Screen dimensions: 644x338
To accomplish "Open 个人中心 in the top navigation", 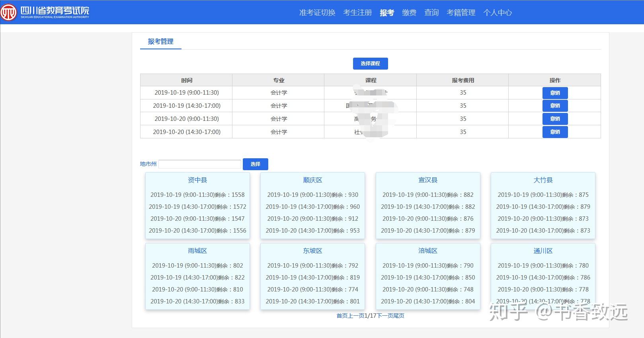I will pyautogui.click(x=498, y=13).
